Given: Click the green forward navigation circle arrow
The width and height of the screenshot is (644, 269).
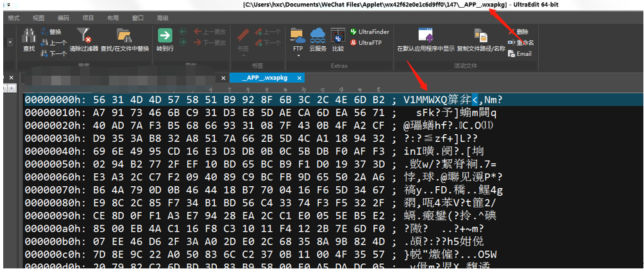Looking at the screenshot, I should pos(183,42).
